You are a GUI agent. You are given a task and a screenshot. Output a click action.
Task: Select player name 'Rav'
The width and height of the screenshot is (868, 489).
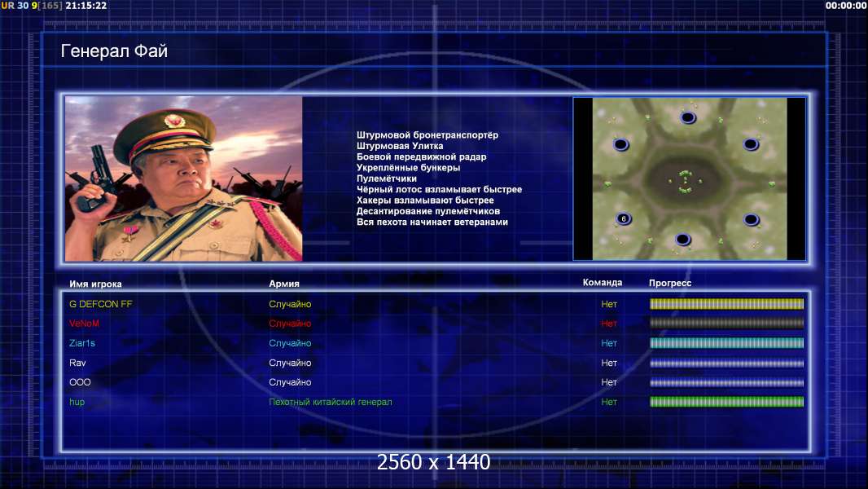(77, 363)
